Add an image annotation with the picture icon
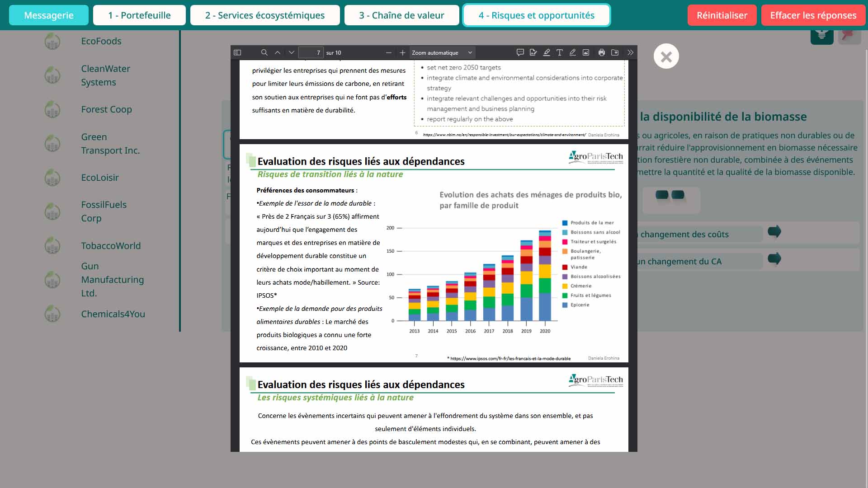Screen dimensions: 868x488 tap(586, 53)
